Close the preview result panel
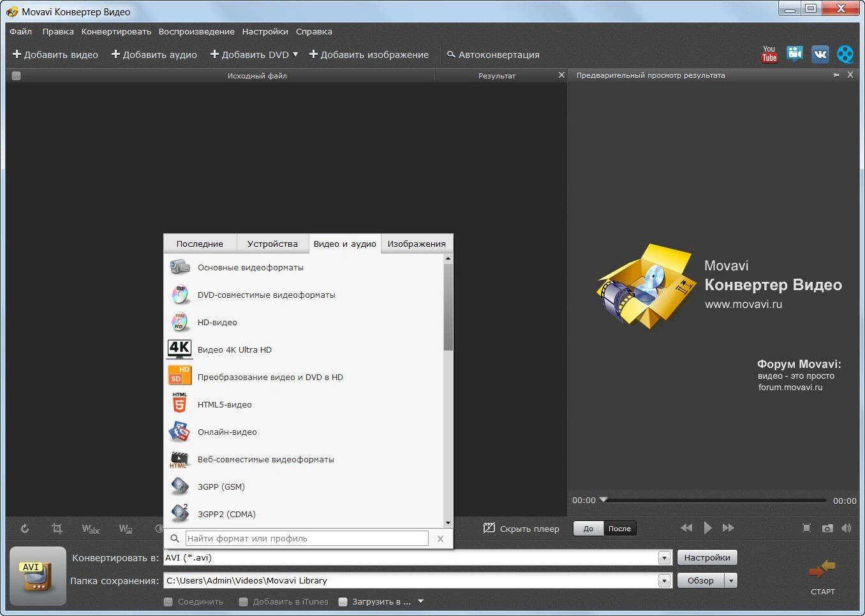865x616 pixels. [x=850, y=75]
